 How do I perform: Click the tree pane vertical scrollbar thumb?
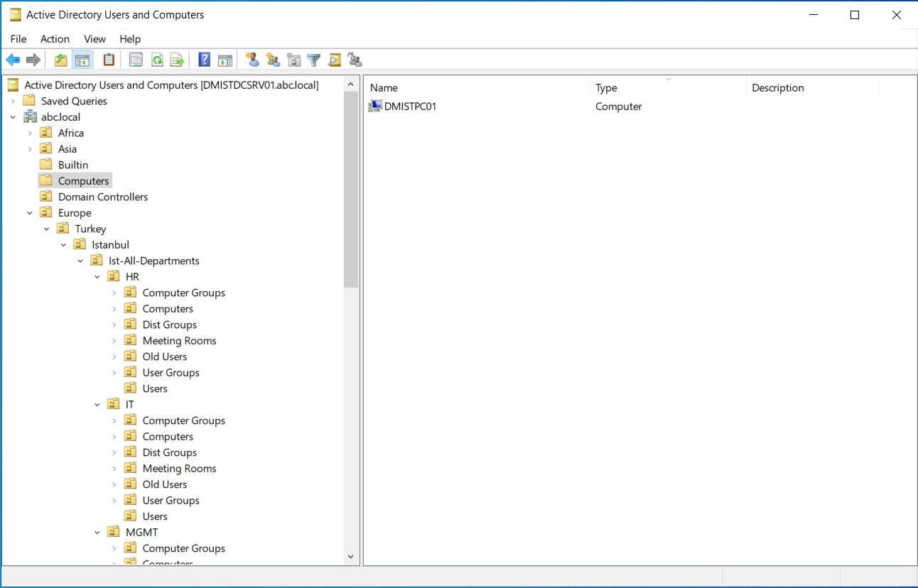(x=350, y=190)
